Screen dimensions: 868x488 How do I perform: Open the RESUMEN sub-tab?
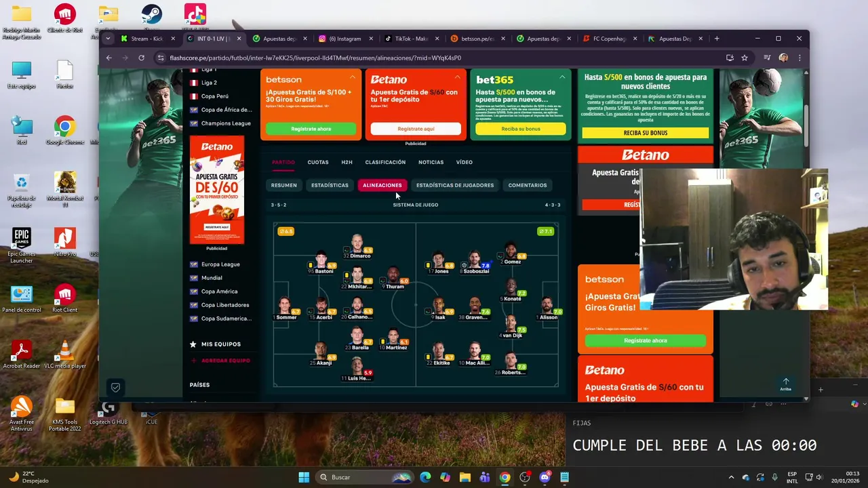(283, 185)
